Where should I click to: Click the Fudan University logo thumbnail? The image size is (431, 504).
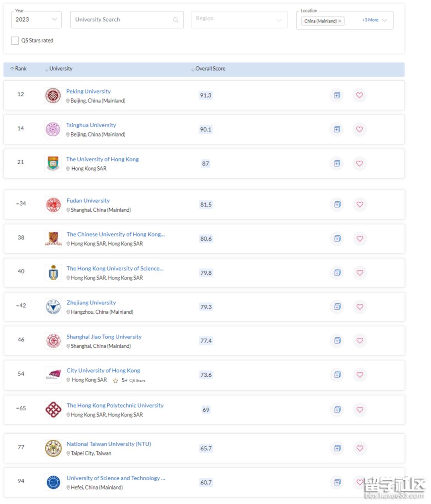(53, 205)
